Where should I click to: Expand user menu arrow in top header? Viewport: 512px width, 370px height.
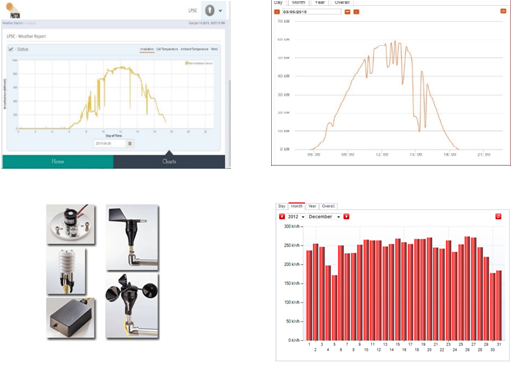[x=220, y=11]
